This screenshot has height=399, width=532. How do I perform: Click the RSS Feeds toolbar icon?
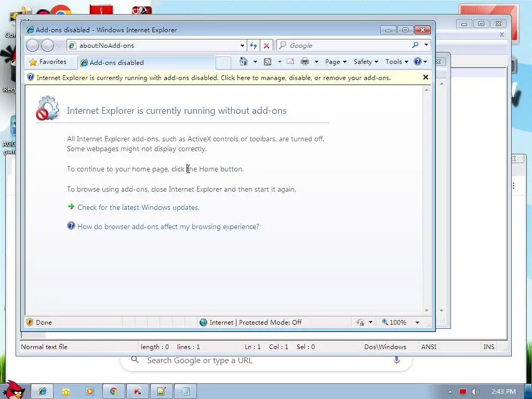pos(268,62)
